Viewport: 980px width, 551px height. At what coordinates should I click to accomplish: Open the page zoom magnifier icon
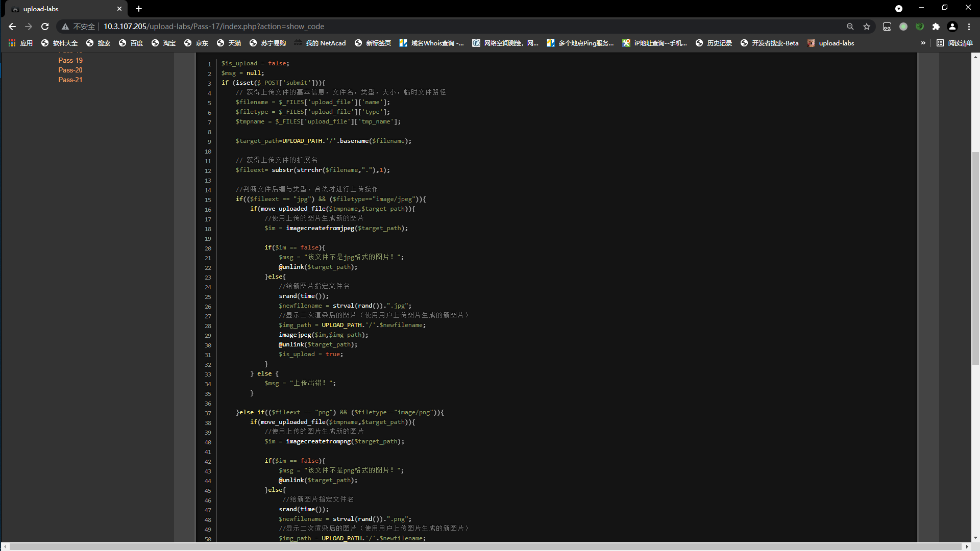coord(850,27)
